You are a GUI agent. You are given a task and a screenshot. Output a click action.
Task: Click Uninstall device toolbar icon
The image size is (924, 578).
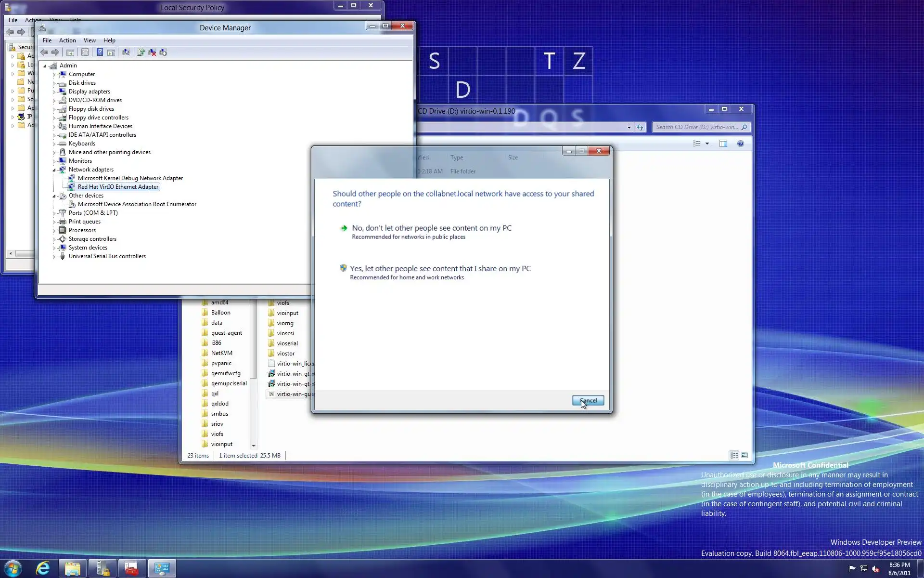coord(152,52)
